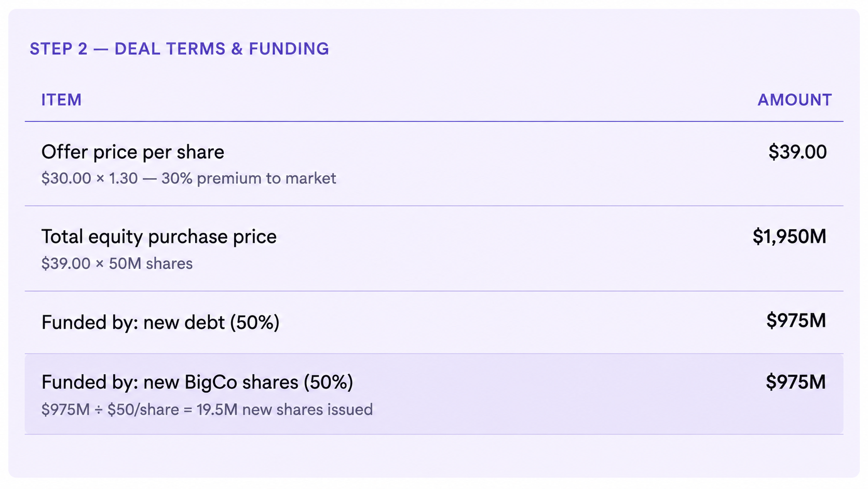Select the ITEM column header
The width and height of the screenshot is (868, 489).
point(61,100)
